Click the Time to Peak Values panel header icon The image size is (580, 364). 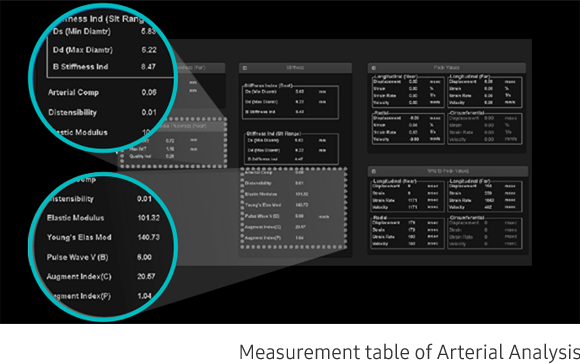[x=374, y=171]
